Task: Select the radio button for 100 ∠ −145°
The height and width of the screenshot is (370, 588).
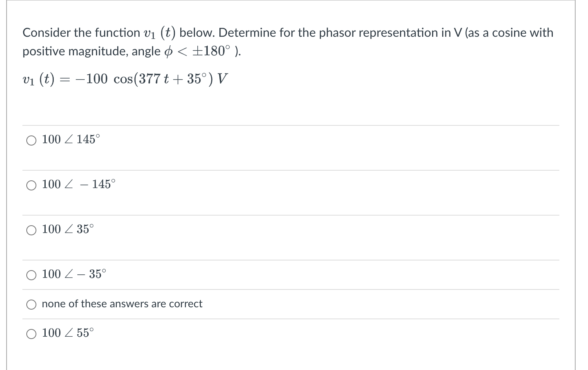Action: coord(31,185)
